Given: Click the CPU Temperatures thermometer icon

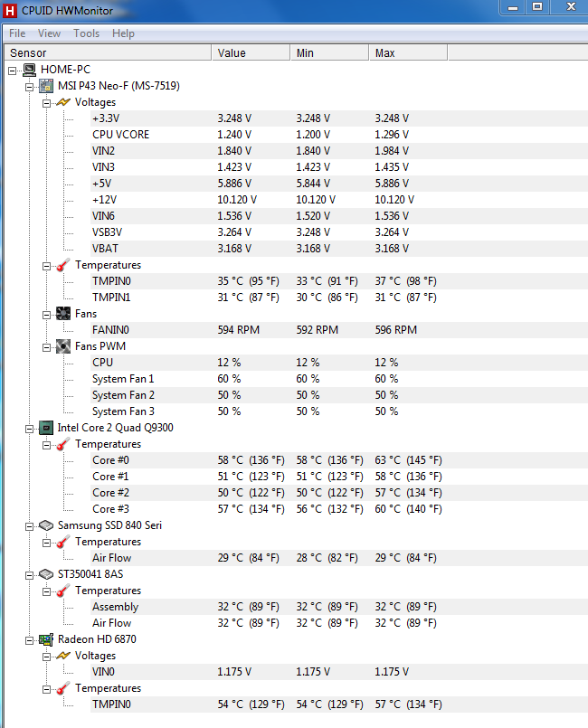Looking at the screenshot, I should click(62, 444).
